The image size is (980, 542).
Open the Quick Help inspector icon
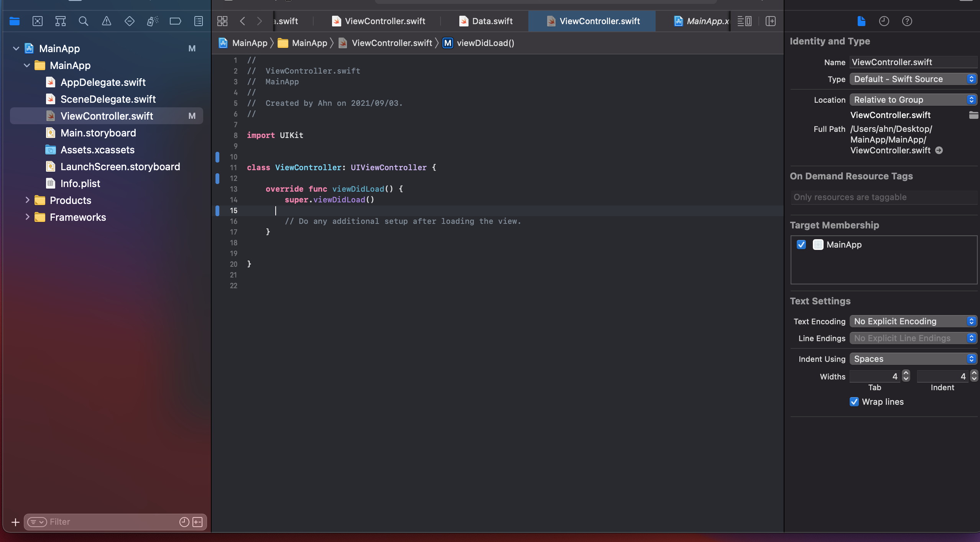coord(907,21)
